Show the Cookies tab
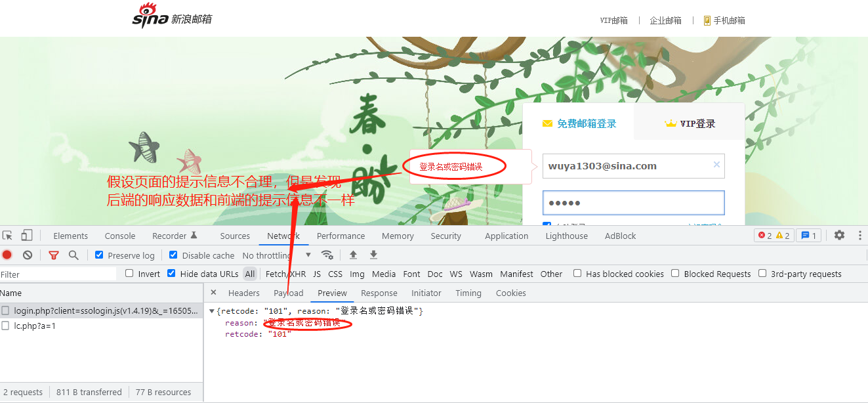The image size is (868, 403). pyautogui.click(x=511, y=293)
